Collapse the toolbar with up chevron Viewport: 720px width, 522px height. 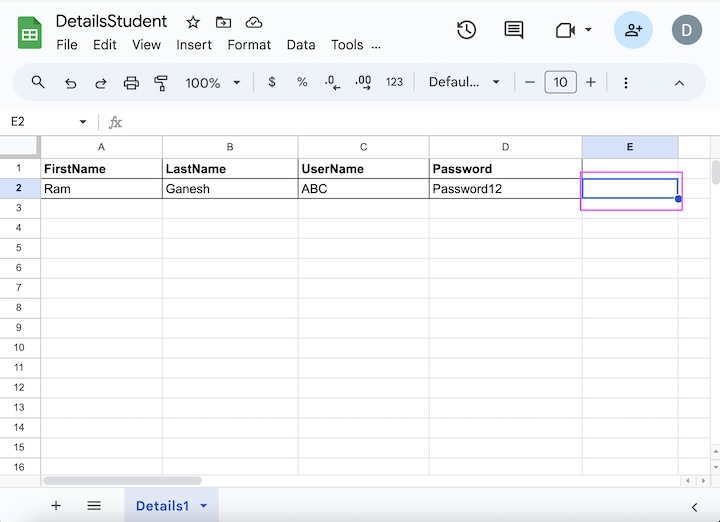point(679,82)
